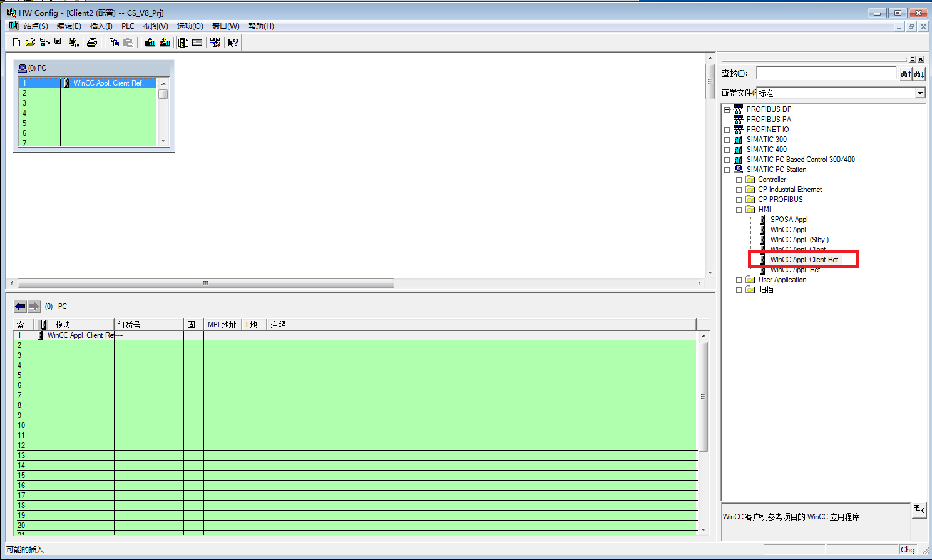Open the 插入(I) menu
The width and height of the screenshot is (932, 560).
coord(101,26)
